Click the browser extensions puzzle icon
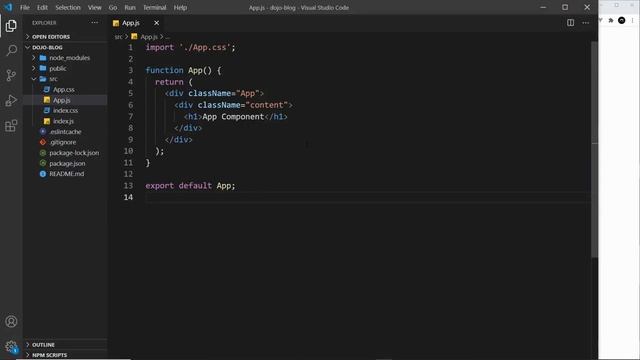The width and height of the screenshot is (640, 360). tap(611, 20)
